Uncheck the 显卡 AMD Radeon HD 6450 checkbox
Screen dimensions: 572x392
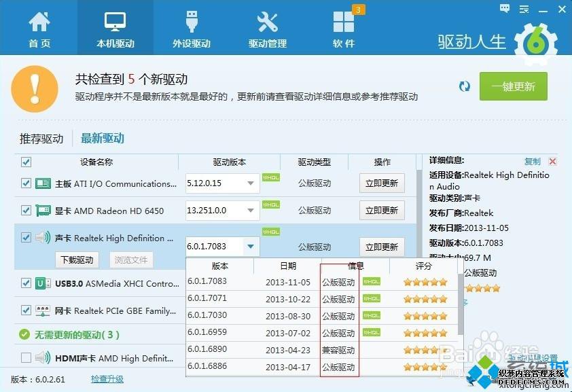click(26, 211)
